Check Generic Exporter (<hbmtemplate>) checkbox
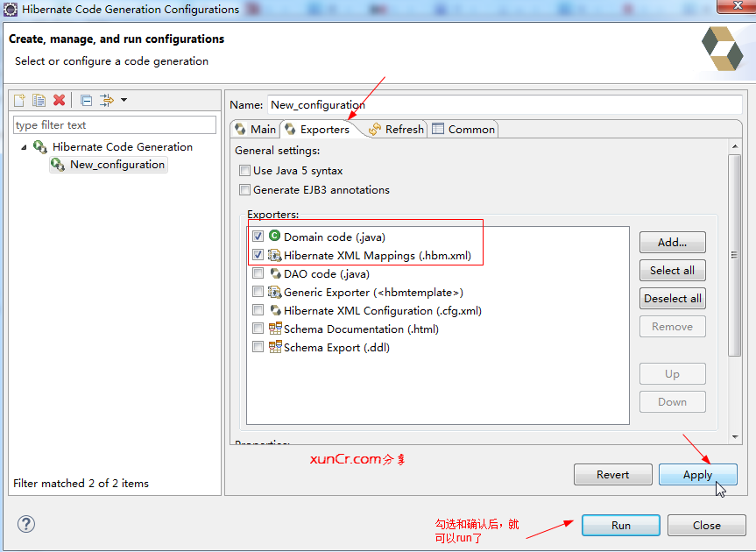This screenshot has height=552, width=756. click(258, 292)
